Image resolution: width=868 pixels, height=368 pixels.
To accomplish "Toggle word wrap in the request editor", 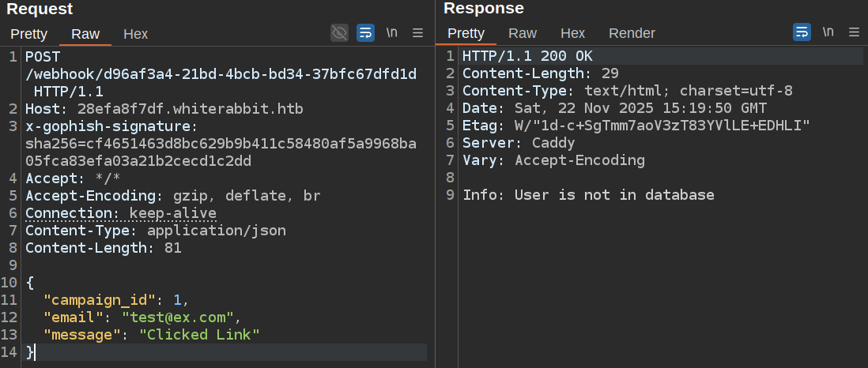I will pos(365,32).
